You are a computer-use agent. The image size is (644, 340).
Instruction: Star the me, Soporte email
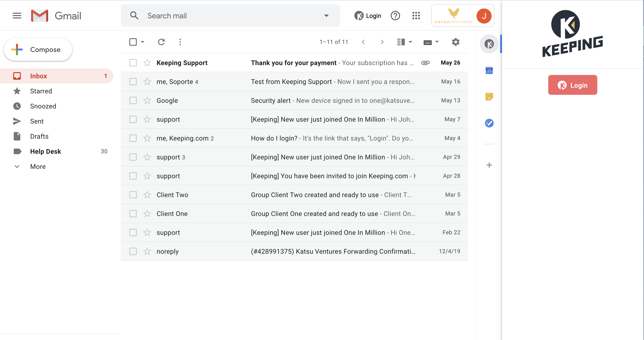pos(147,81)
